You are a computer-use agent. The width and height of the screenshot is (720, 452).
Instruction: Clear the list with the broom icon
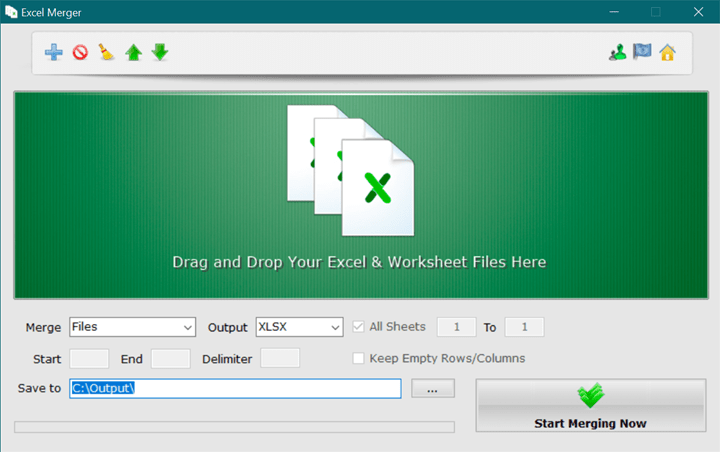(107, 52)
